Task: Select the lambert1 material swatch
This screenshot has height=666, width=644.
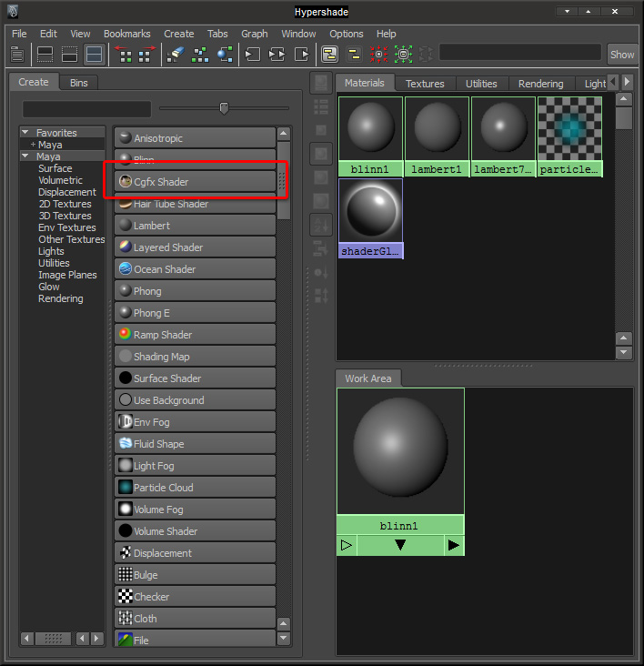Action: pyautogui.click(x=437, y=136)
